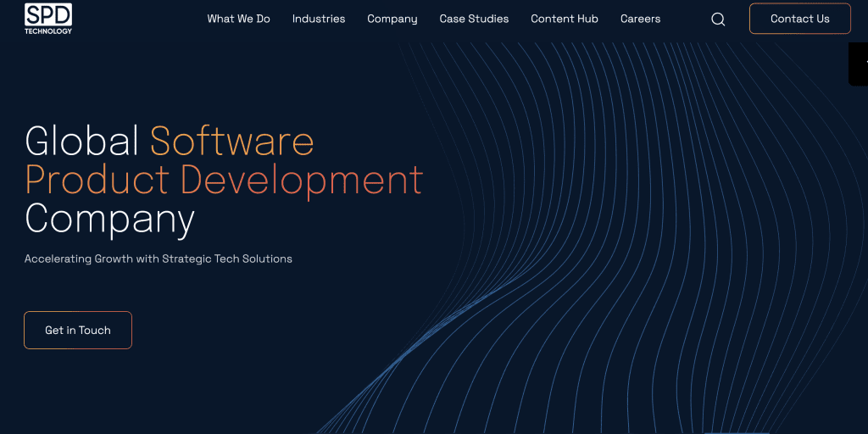Click the SPD Technology logo
868x434 pixels.
[48, 14]
